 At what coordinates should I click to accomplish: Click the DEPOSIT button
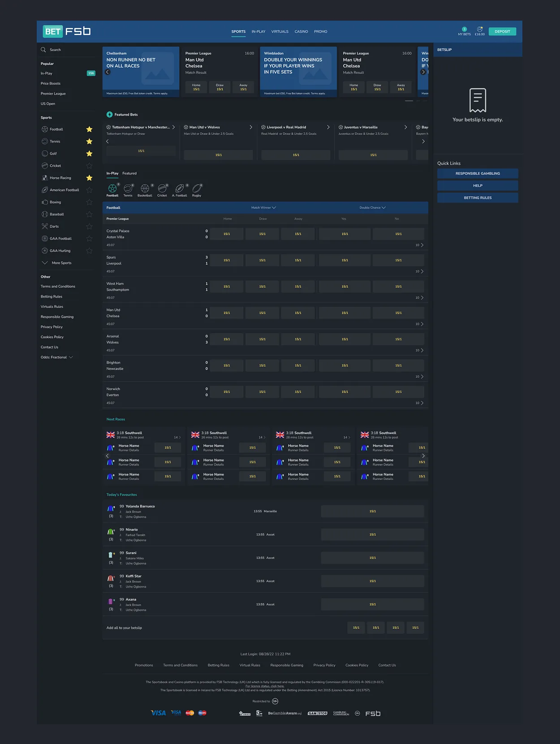pyautogui.click(x=502, y=31)
